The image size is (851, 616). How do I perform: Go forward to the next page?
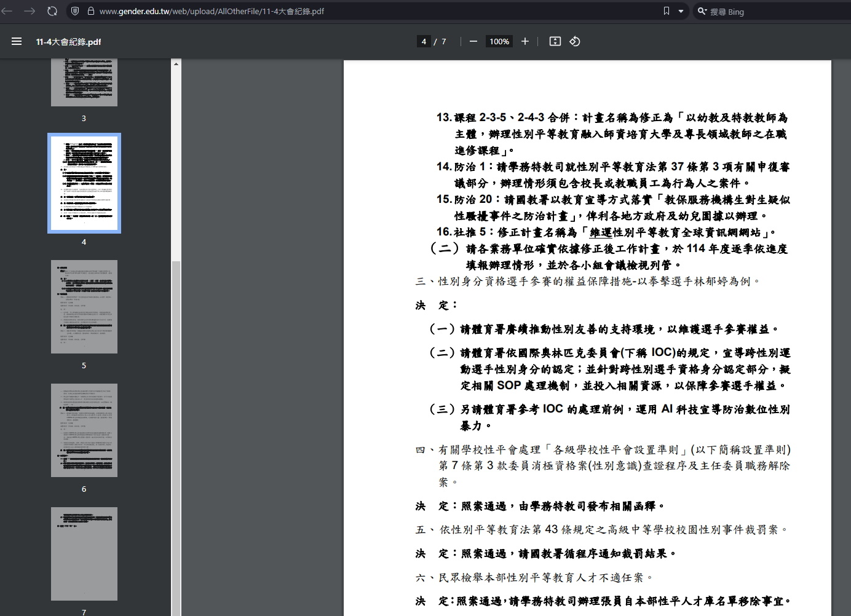click(x=30, y=11)
